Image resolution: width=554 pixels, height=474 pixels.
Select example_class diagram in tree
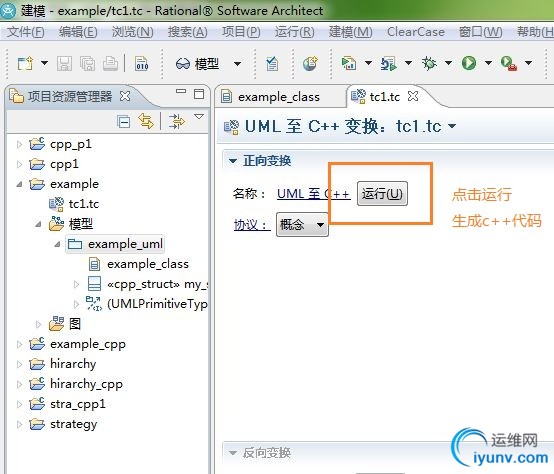(x=148, y=264)
